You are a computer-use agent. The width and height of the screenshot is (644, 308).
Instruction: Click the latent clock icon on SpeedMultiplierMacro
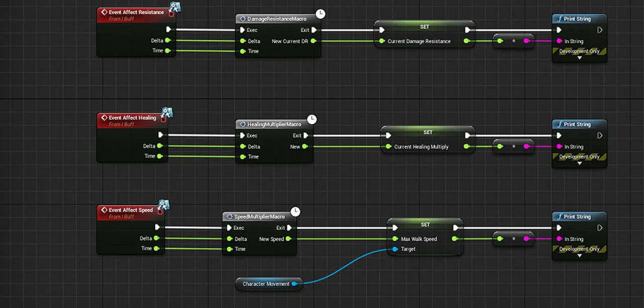tap(296, 211)
